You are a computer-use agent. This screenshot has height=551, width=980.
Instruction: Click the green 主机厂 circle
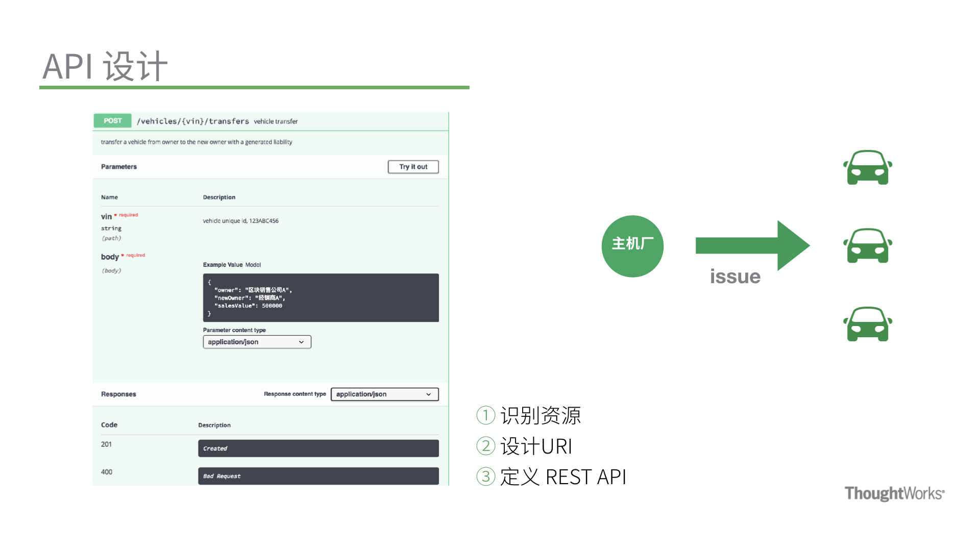(633, 246)
